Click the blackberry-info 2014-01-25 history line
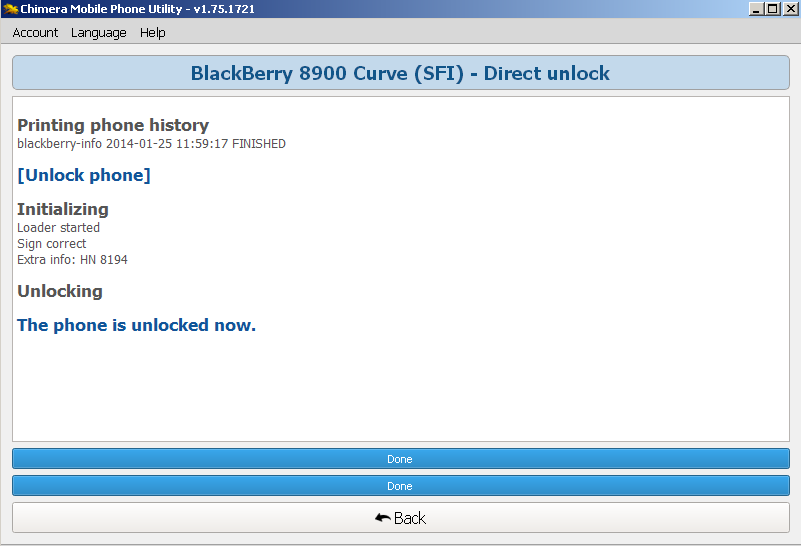Screen dimensions: 801x546 coord(151,144)
